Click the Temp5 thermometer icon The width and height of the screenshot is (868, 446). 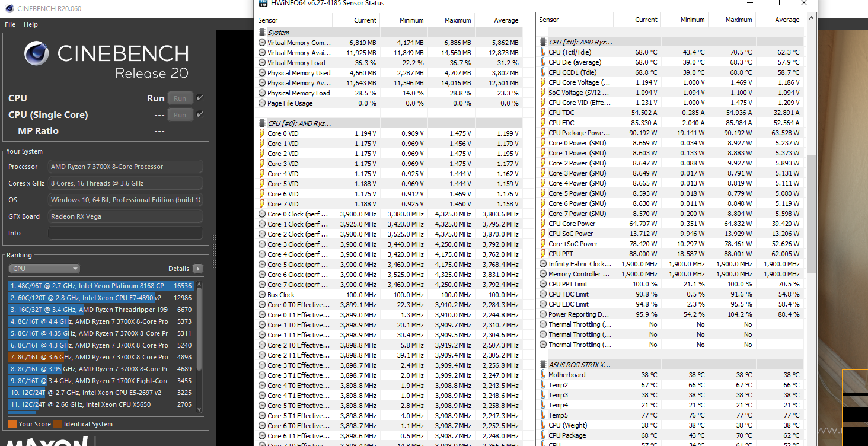(x=543, y=415)
